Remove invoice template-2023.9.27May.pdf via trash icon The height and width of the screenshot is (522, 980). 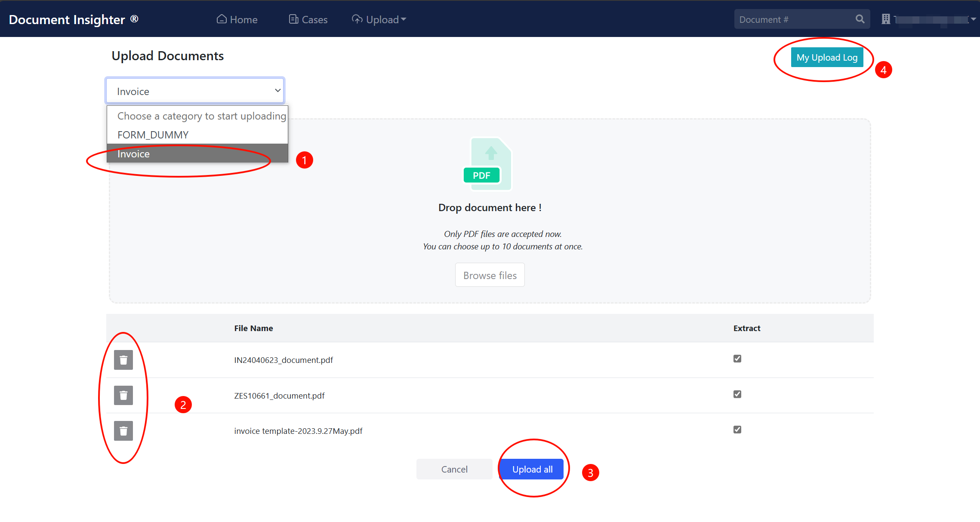[x=123, y=431]
